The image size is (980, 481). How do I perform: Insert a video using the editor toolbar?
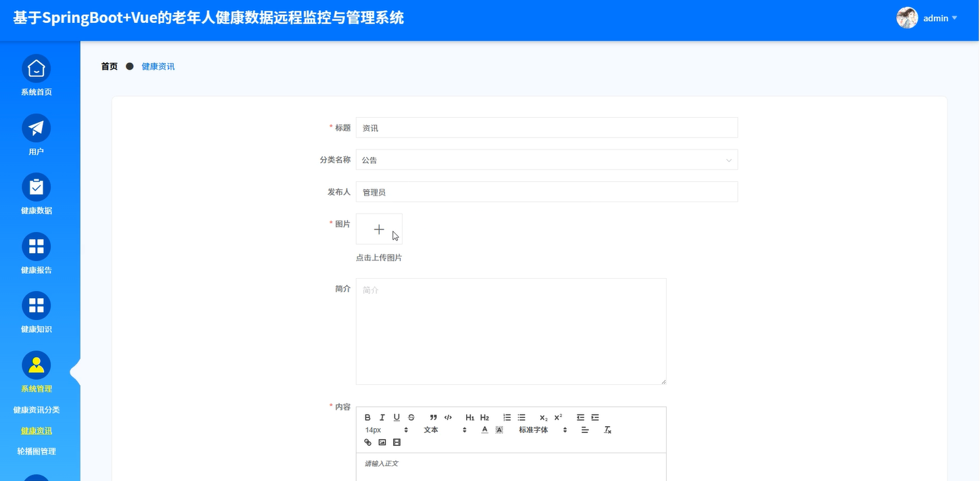(x=397, y=442)
